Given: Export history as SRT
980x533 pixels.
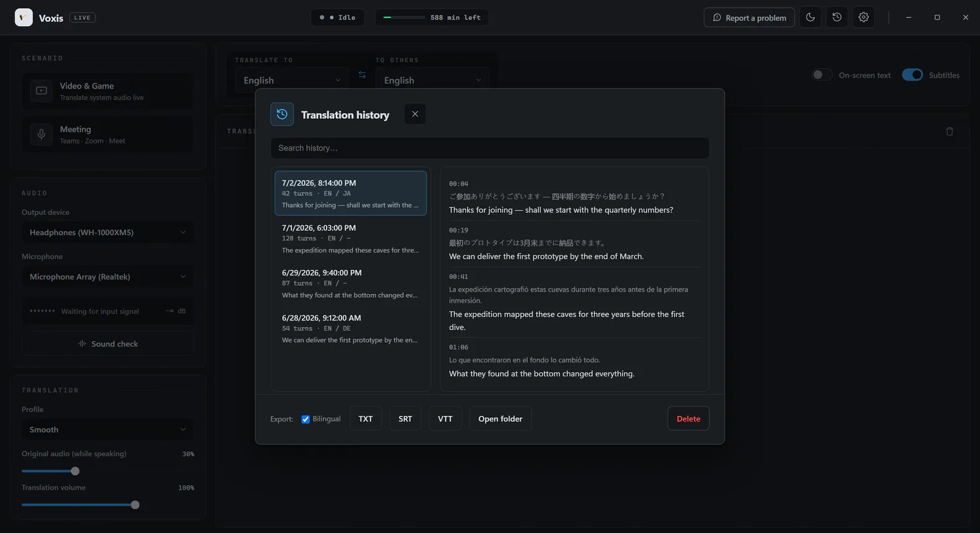Looking at the screenshot, I should coord(405,418).
